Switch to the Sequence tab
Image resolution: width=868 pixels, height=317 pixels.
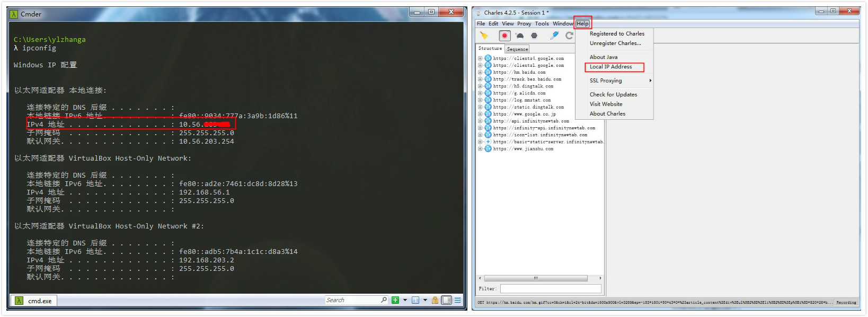(517, 49)
